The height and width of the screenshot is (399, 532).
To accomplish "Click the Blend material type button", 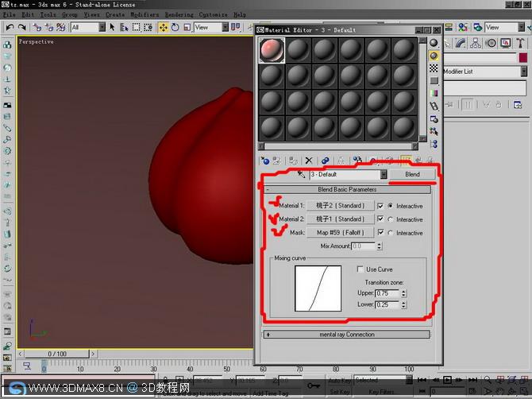I will (412, 174).
